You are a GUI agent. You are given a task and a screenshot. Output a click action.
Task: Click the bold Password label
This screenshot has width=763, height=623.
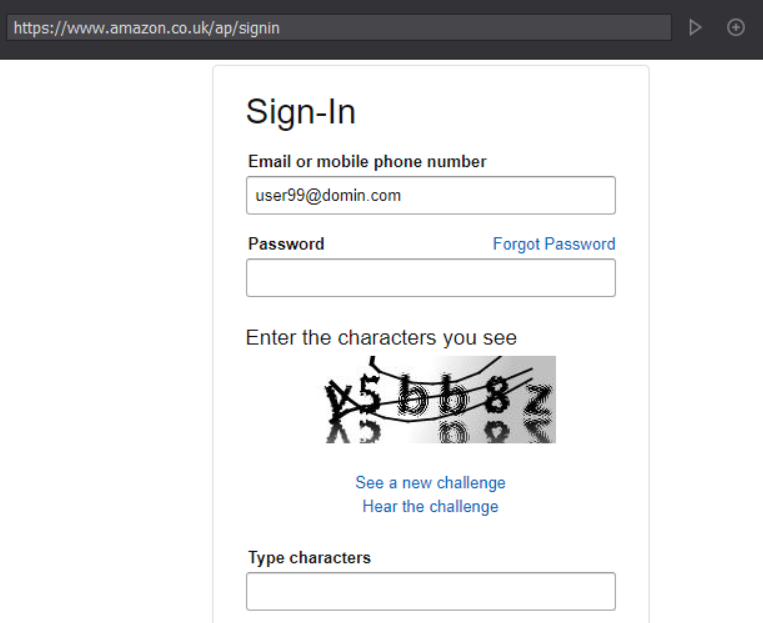click(x=286, y=244)
